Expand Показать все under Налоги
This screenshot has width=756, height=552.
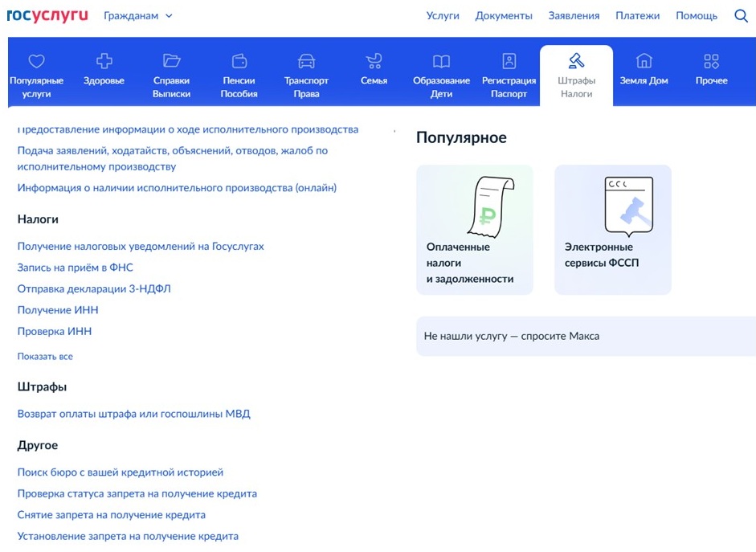coord(45,356)
